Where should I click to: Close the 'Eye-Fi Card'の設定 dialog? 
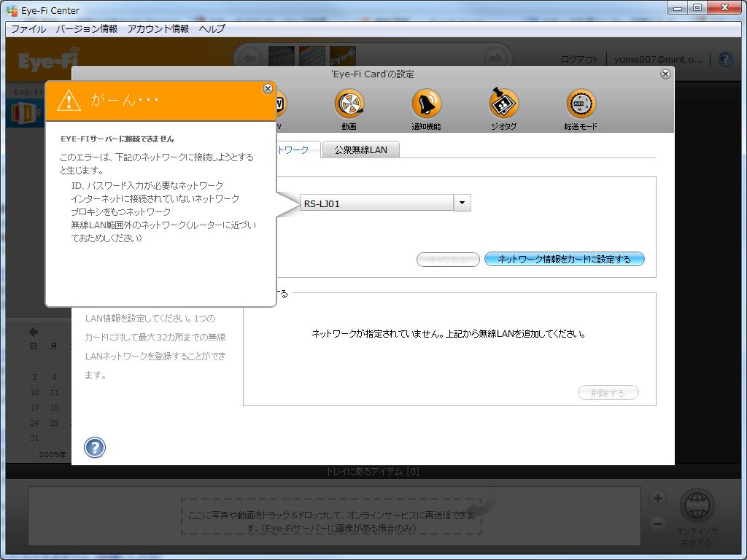[665, 74]
